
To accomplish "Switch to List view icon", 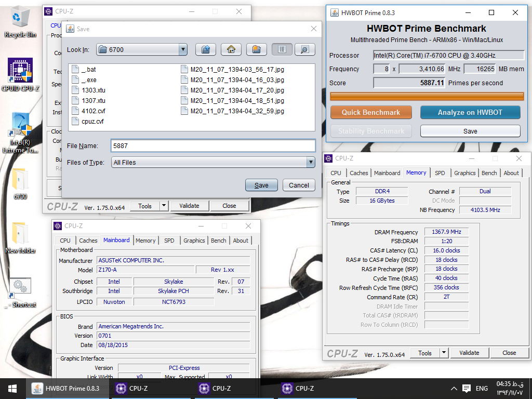I will click(x=282, y=49).
